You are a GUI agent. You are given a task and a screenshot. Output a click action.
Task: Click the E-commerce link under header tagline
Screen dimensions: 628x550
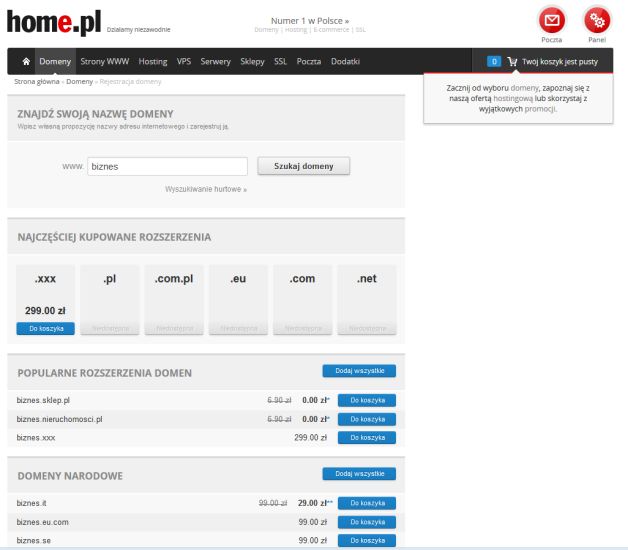tap(331, 30)
